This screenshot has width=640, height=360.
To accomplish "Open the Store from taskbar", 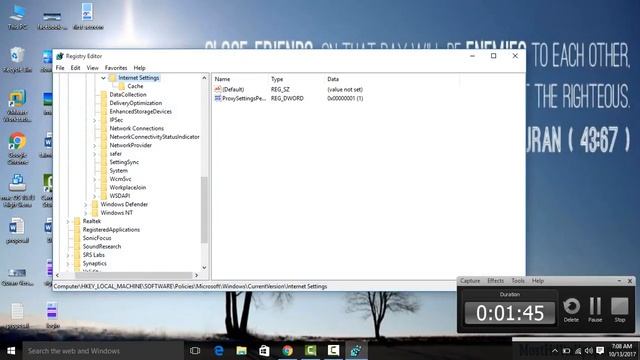I will point(264,351).
